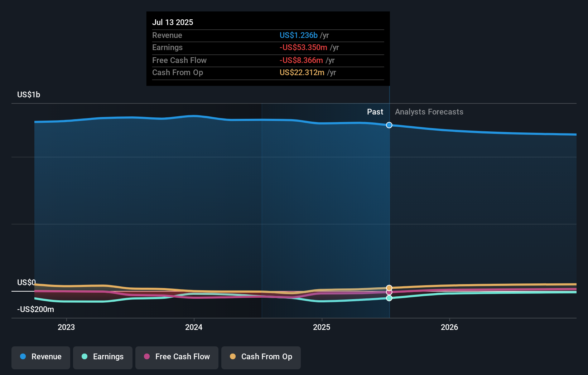Open the Jul 13 2025 tooltip panel

click(x=268, y=48)
